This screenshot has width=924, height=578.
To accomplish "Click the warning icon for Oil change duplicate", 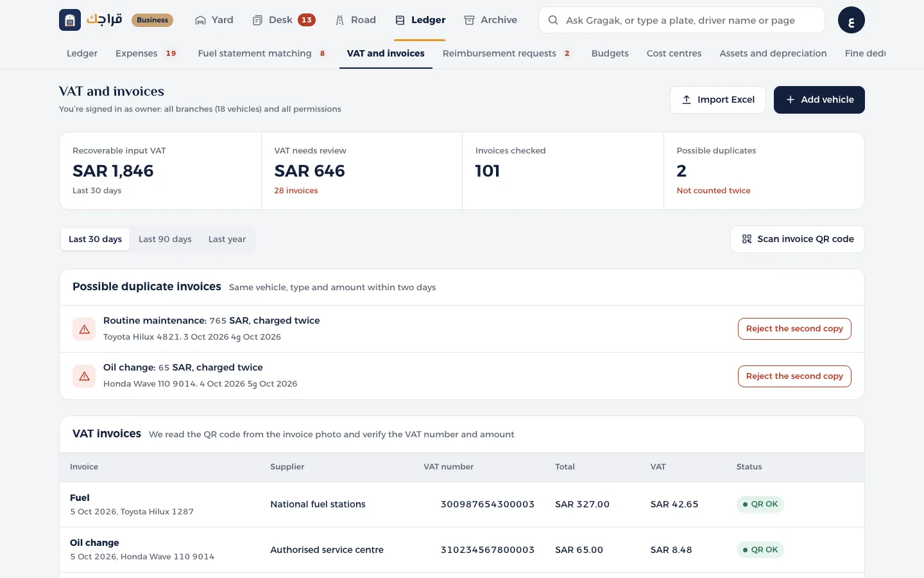I will pyautogui.click(x=84, y=376).
